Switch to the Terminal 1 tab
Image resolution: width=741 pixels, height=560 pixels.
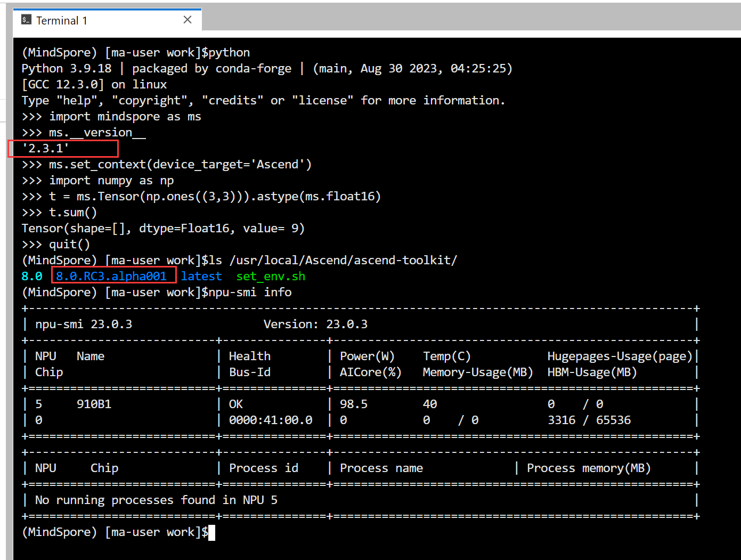(x=61, y=20)
